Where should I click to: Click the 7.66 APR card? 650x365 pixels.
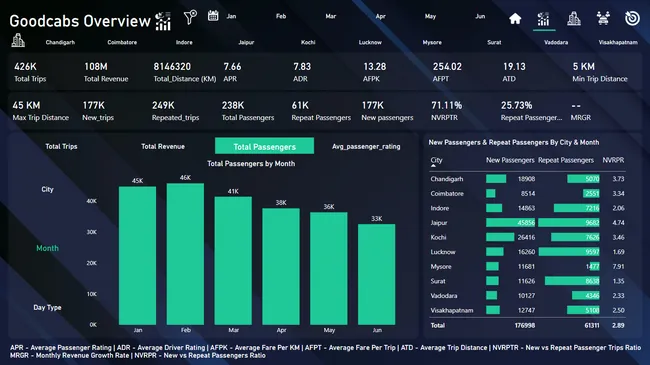point(232,72)
